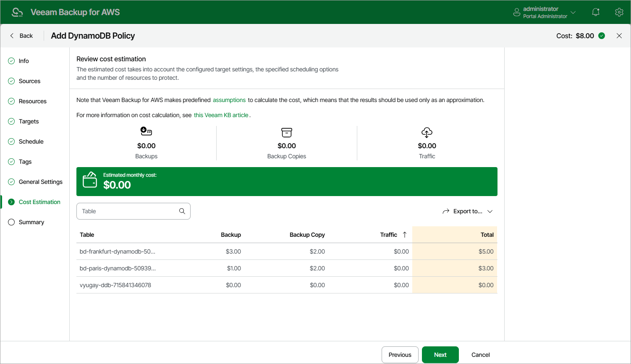Screen dimensions: 631x364
Task: Click the Sources step checkmark icon
Action: [11, 81]
